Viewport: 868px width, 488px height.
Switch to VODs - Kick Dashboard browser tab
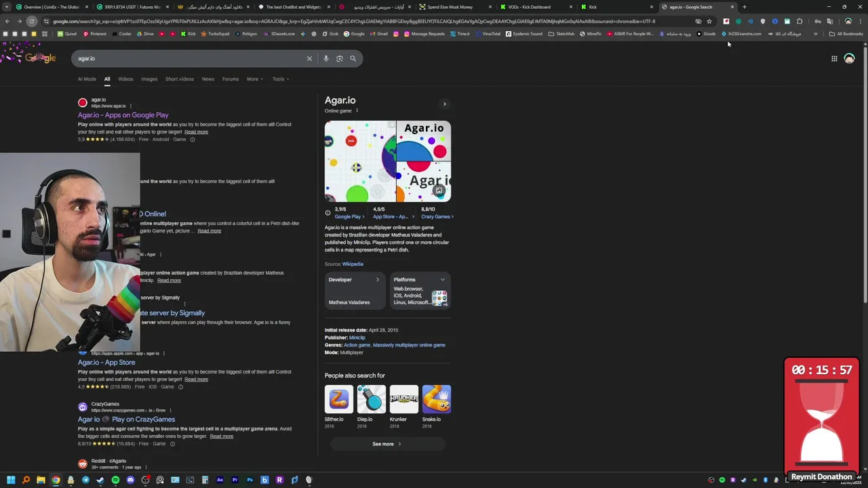point(533,7)
